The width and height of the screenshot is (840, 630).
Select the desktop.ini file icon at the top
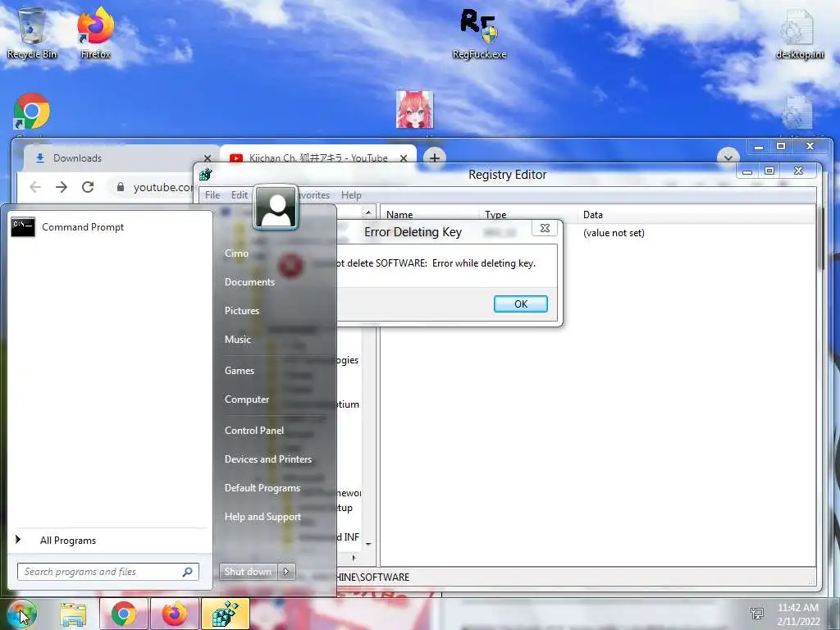coord(799,33)
